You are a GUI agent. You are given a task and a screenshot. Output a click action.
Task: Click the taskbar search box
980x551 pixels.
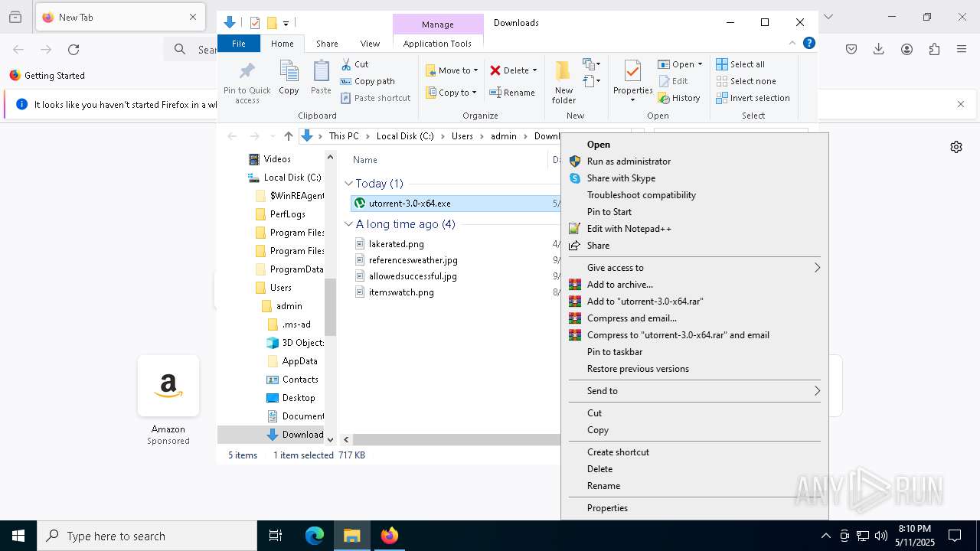(147, 536)
